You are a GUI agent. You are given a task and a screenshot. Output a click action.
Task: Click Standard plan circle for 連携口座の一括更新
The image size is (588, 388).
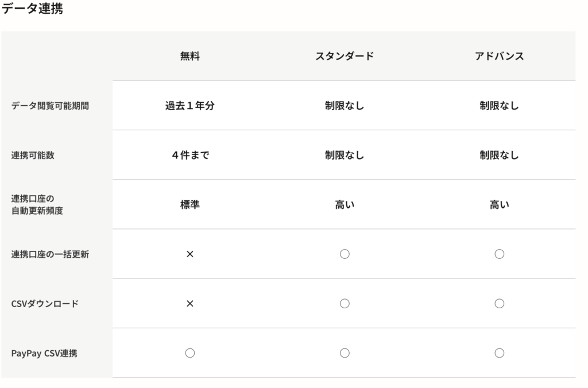coord(345,254)
